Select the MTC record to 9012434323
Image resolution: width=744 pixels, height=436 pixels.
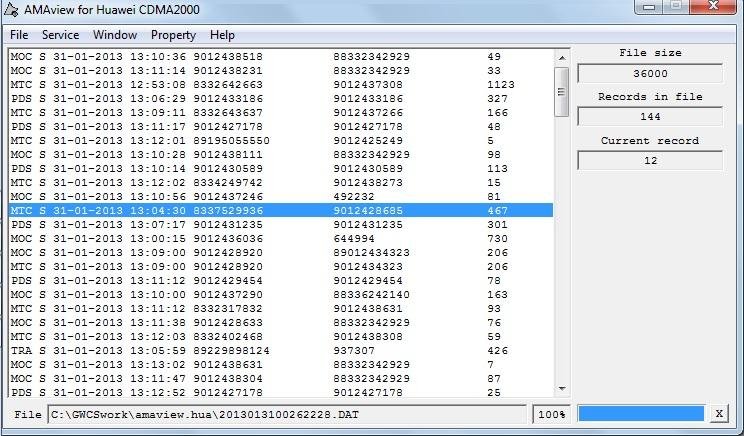[x=281, y=267]
